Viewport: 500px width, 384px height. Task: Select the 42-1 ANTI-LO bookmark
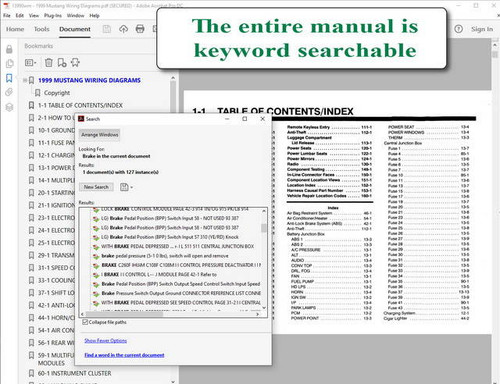tap(56, 305)
